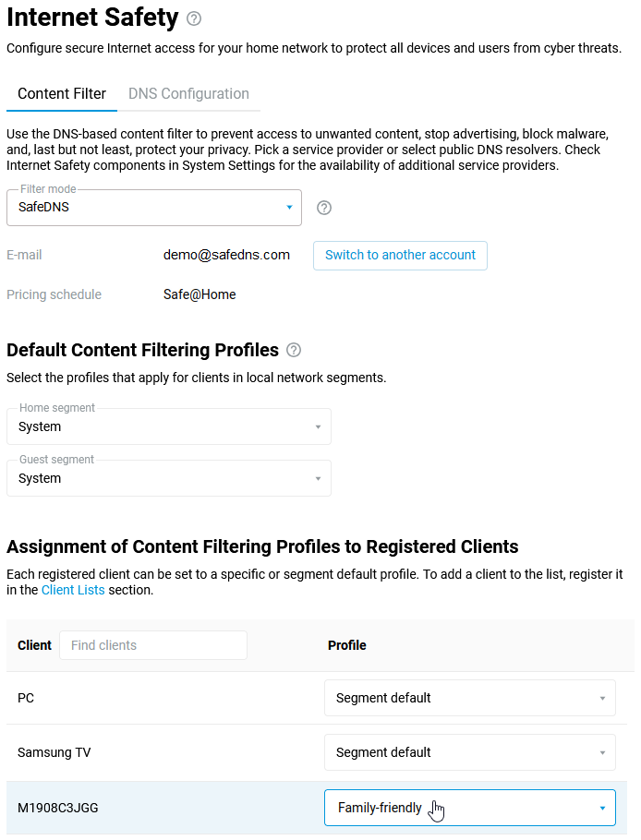Expand Samsung TV's profile dropdown
Viewport: 641px width, 840px height.
tap(469, 752)
